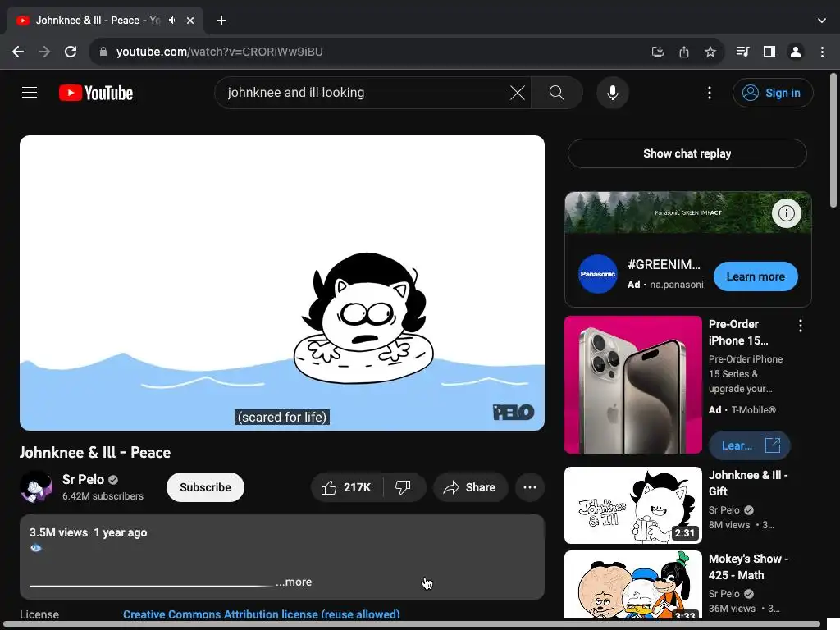Viewport: 840px width, 630px height.
Task: Click the Panasonic forest ad banner
Action: click(688, 212)
